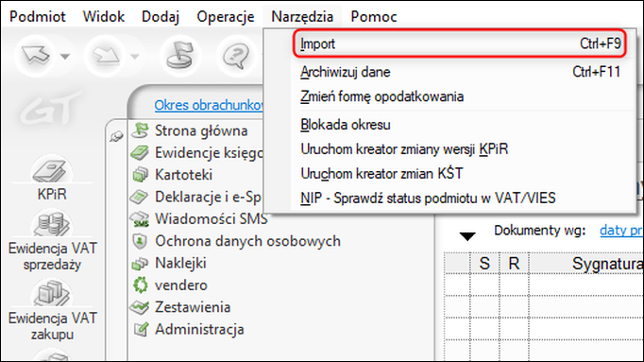Image resolution: width=644 pixels, height=362 pixels.
Task: Expand the back arrow history dropdown
Action: [x=65, y=57]
